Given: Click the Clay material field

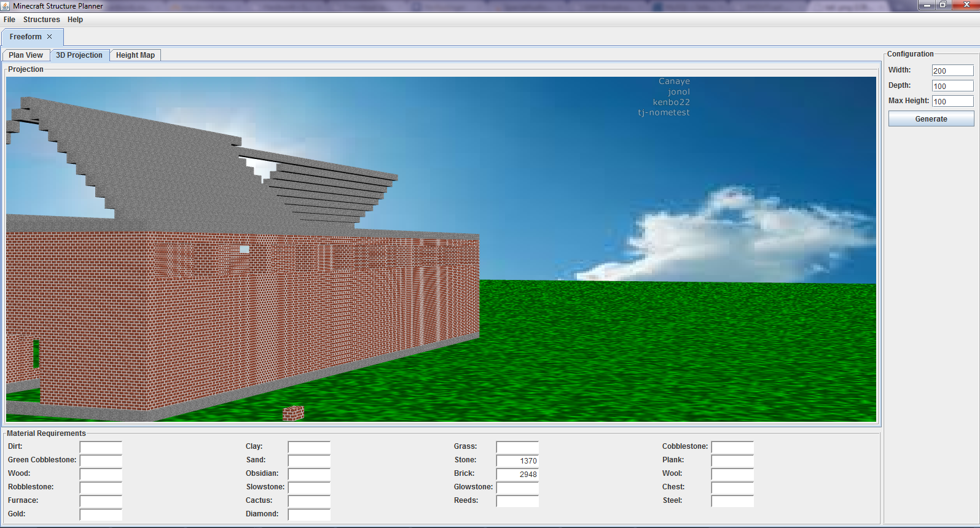Looking at the screenshot, I should 309,447.
